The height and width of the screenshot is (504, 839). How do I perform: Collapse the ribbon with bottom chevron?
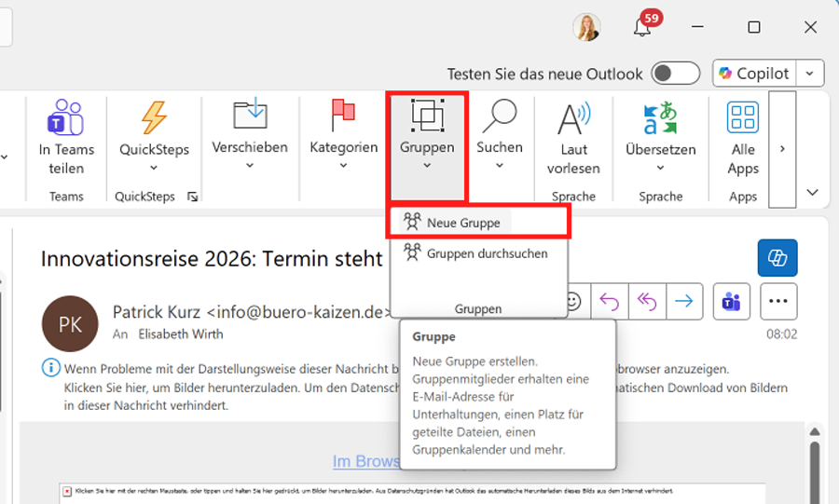pyautogui.click(x=812, y=193)
